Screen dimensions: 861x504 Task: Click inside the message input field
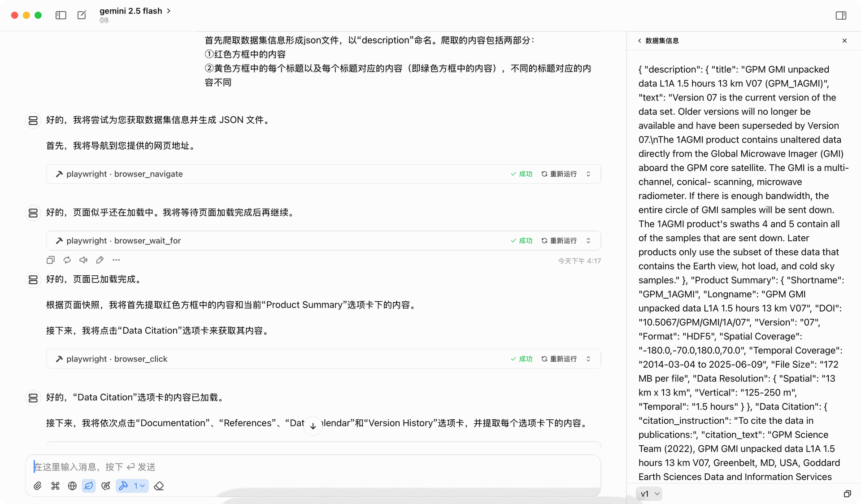pos(269,466)
